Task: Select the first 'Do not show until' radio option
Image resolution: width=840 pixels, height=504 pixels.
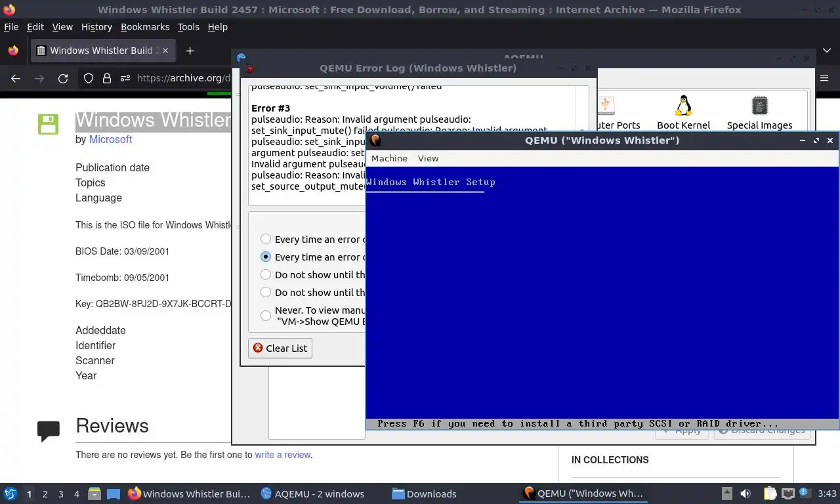Action: tap(266, 274)
